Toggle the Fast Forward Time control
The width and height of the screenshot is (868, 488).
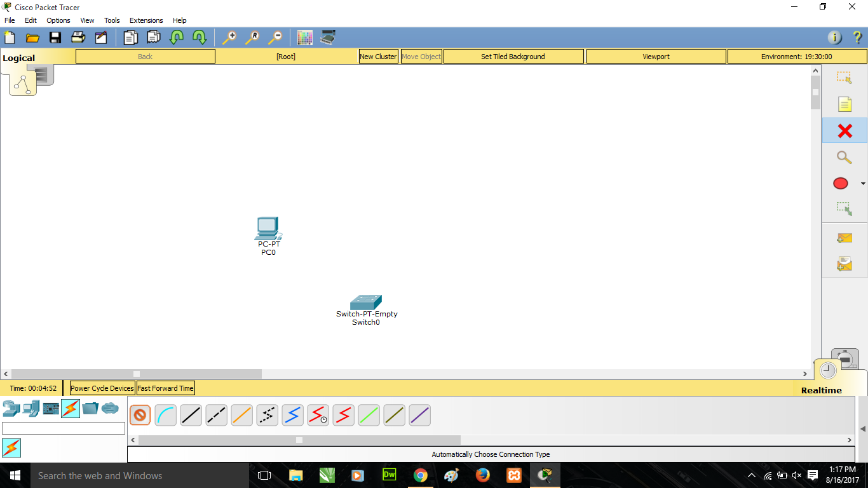pos(165,388)
